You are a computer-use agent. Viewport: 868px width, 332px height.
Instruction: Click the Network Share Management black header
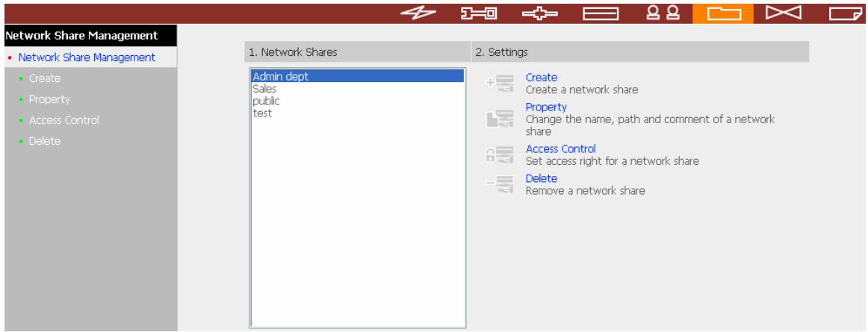click(x=91, y=35)
